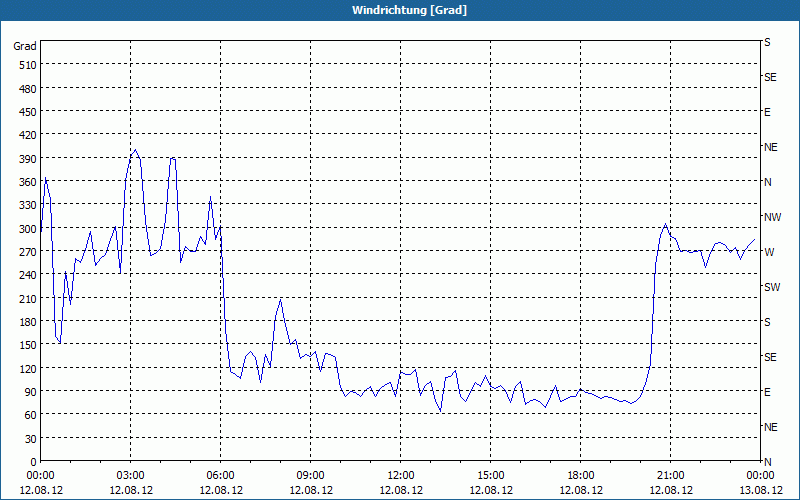Select the 120 value on the left axis
The width and height of the screenshot is (800, 500).
[x=28, y=368]
